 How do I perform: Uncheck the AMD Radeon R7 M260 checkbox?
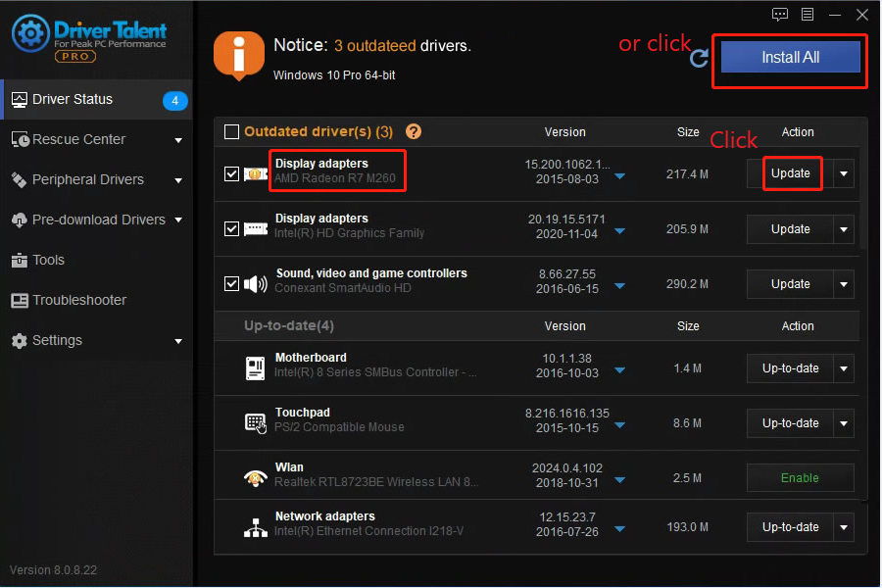[x=231, y=173]
